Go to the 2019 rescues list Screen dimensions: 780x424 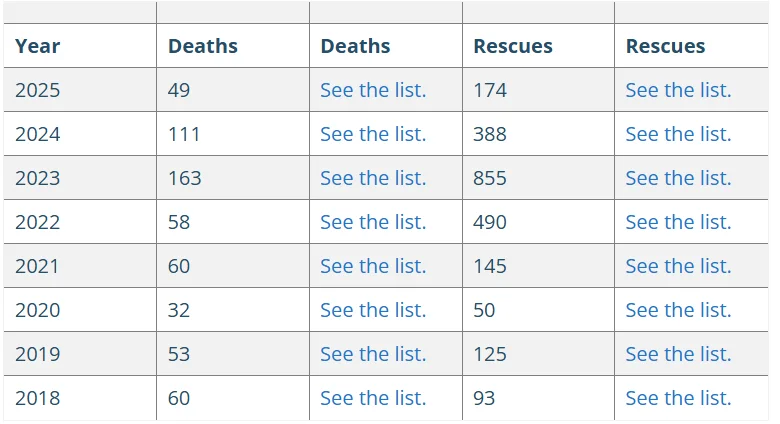click(678, 354)
